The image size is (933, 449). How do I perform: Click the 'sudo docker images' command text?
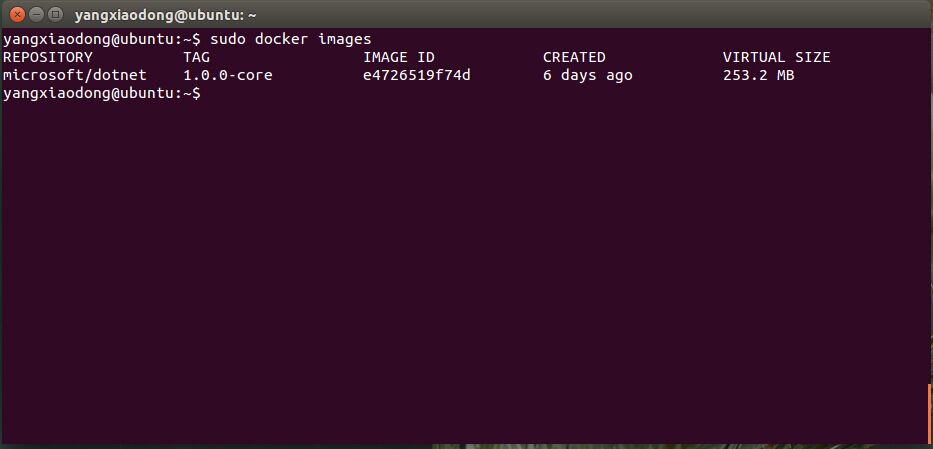pos(290,39)
